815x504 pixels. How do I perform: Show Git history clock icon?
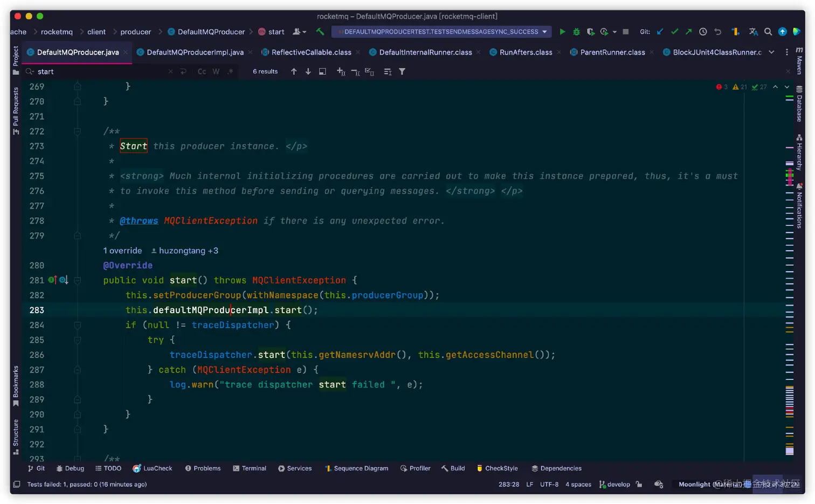[703, 32]
